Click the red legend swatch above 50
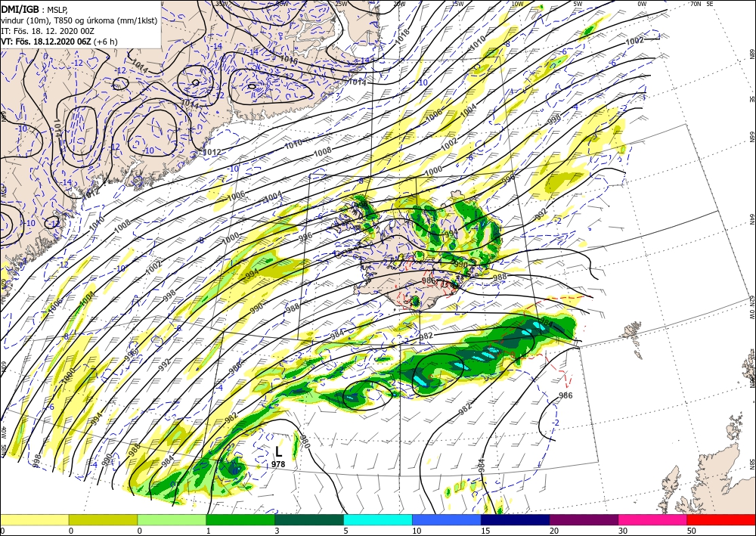Image resolution: width=756 pixels, height=536 pixels. 721,519
